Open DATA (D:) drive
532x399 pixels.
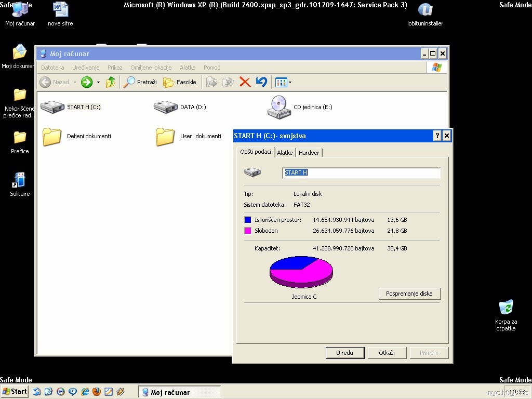[x=180, y=107]
